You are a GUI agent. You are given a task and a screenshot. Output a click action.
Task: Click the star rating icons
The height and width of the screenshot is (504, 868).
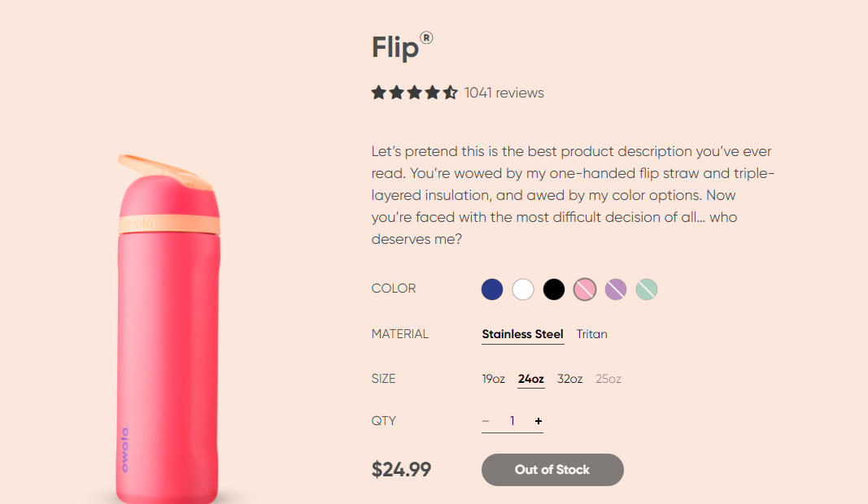point(414,93)
